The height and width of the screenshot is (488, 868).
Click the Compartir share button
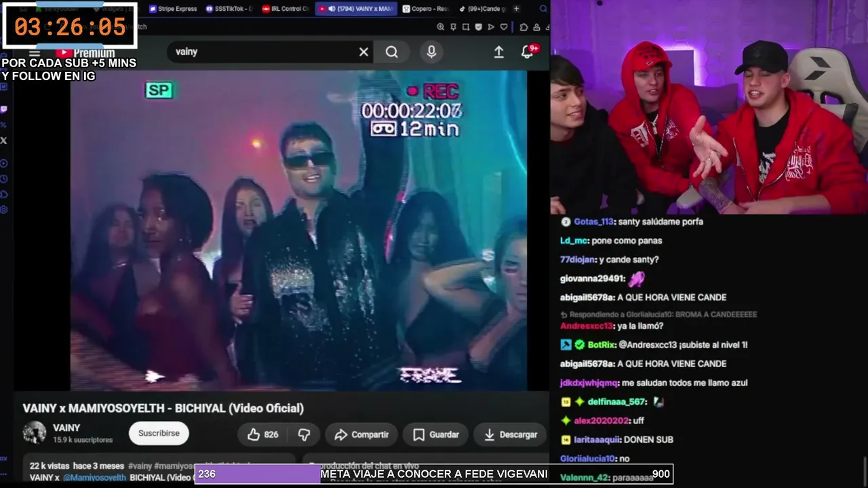(362, 434)
